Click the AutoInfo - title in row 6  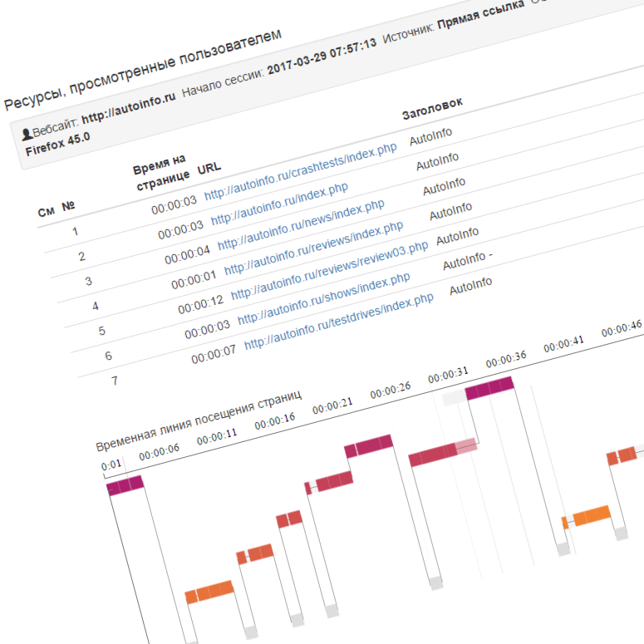point(468,261)
